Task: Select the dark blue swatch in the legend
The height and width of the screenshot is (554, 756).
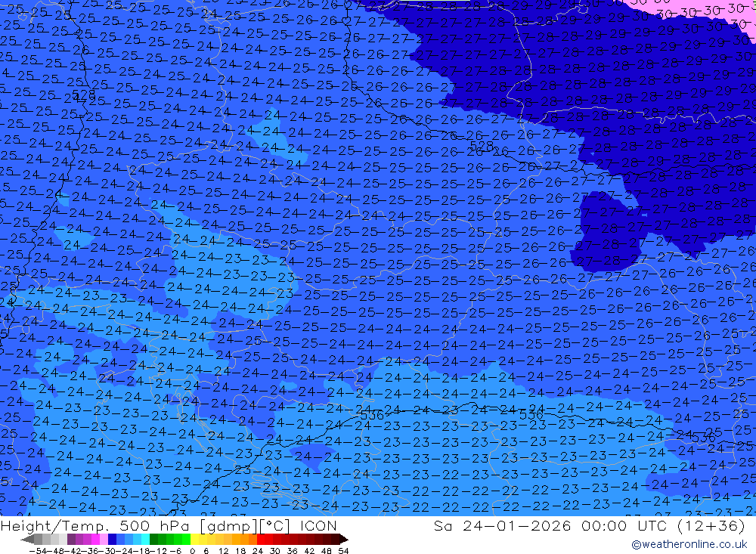Action: [113, 540]
